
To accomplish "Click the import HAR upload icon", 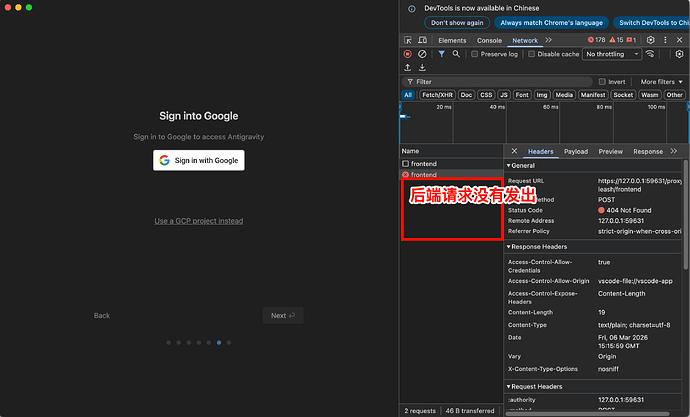I will (x=407, y=67).
